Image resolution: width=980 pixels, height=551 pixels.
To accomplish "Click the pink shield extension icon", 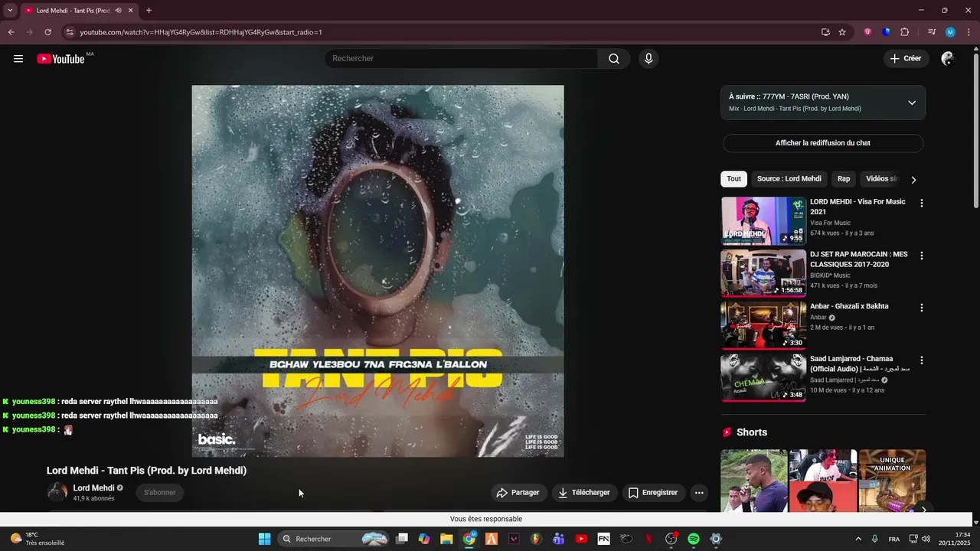I will [867, 32].
